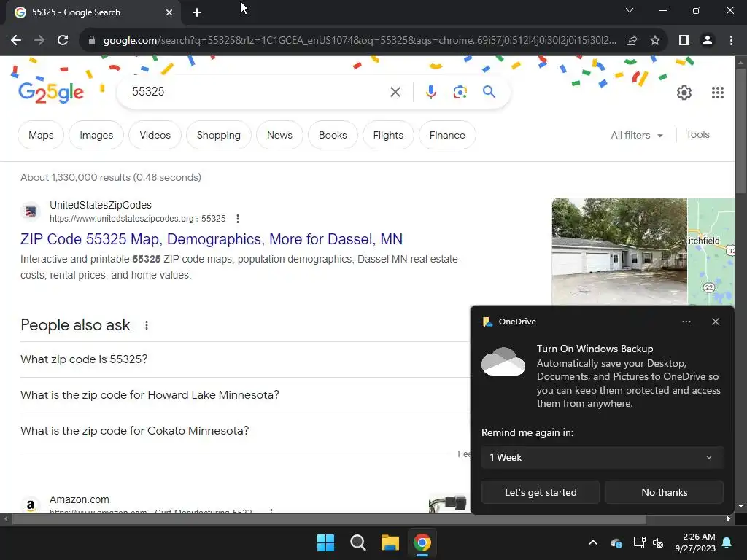This screenshot has height=560, width=747.
Task: Show hidden system tray icons
Action: [x=593, y=542]
